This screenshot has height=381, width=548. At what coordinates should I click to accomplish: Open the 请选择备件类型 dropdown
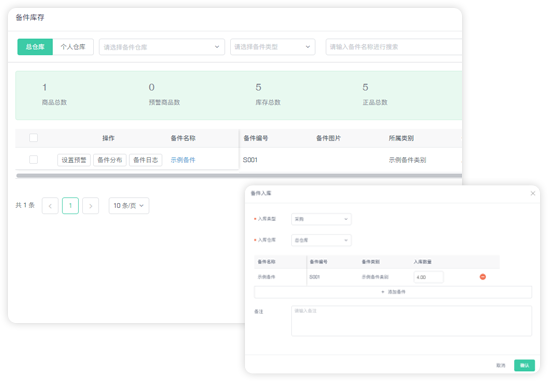click(273, 47)
